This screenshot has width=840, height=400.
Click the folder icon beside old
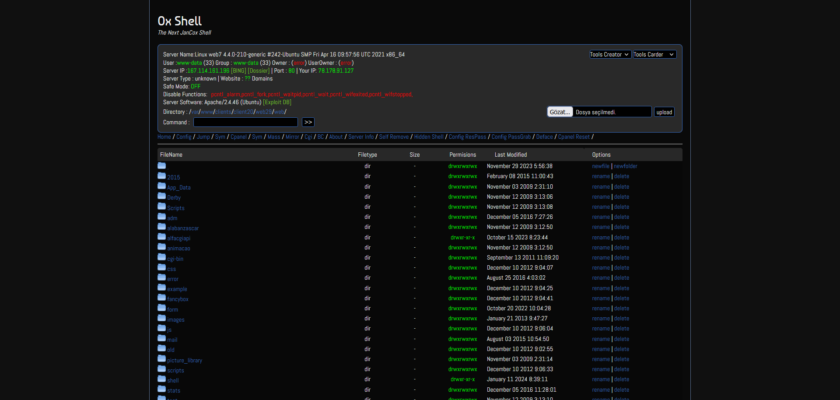pyautogui.click(x=162, y=349)
